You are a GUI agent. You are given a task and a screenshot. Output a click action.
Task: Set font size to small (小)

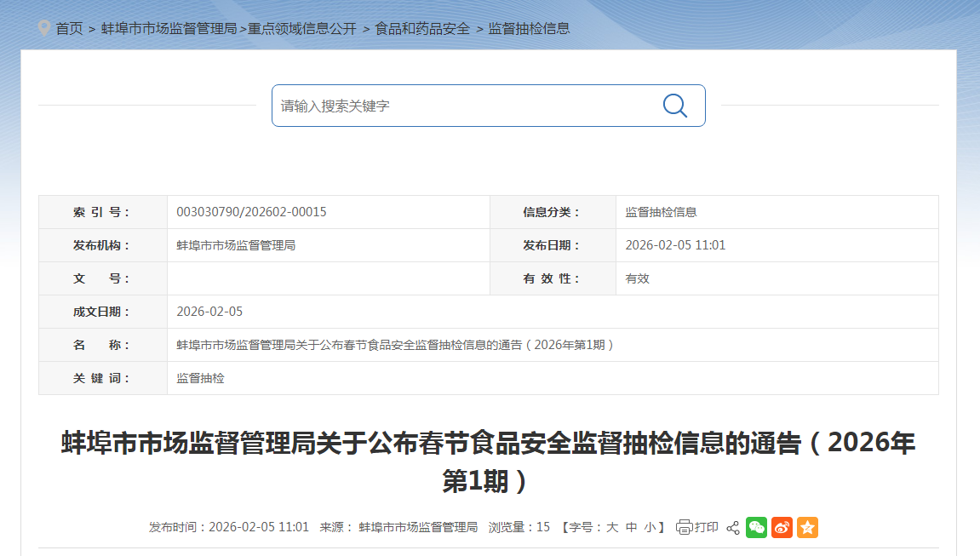tap(649, 527)
